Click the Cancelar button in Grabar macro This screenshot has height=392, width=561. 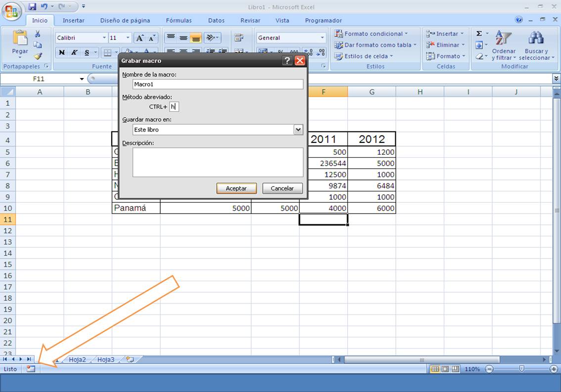point(282,188)
